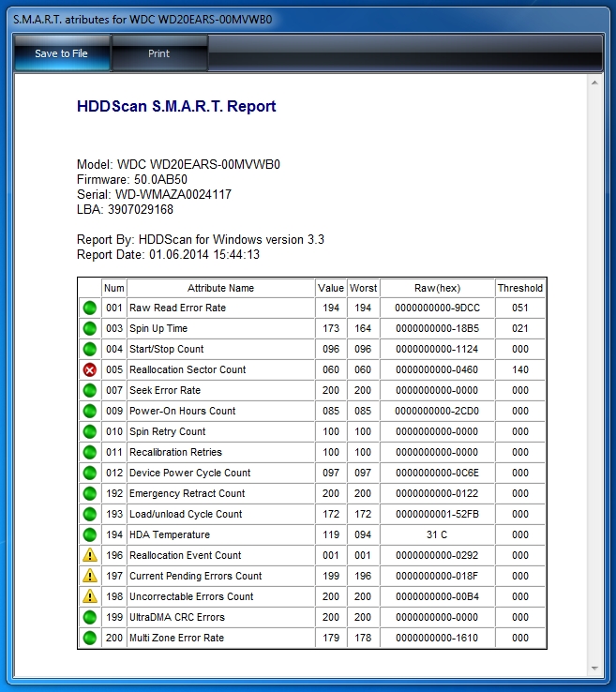616x692 pixels.
Task: Click threshold value 140 for Reallocation Sector Count
Action: [x=520, y=369]
